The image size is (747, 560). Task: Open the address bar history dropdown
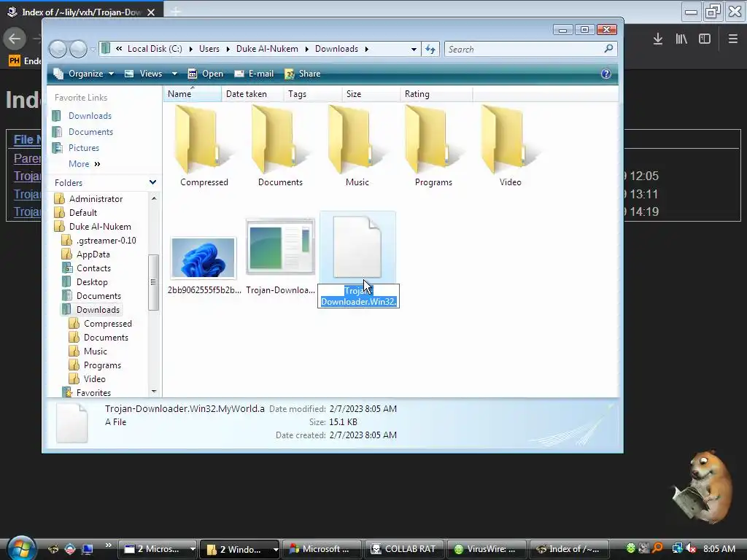[x=414, y=49]
